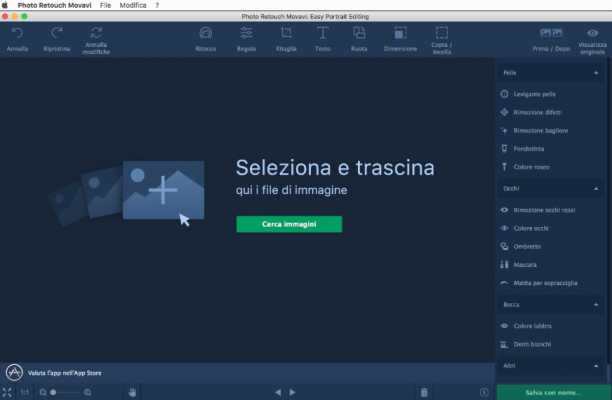
Task: Click Salva con nome button
Action: (x=553, y=392)
